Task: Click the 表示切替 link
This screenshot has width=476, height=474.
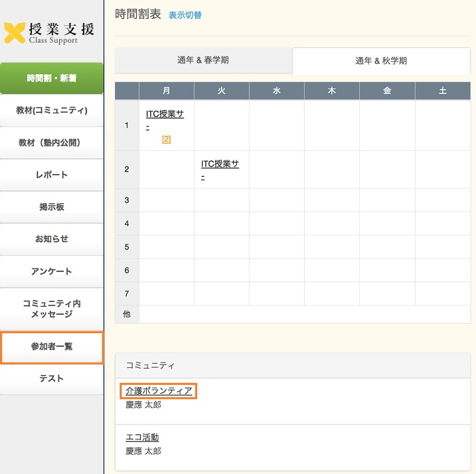Action: (185, 15)
